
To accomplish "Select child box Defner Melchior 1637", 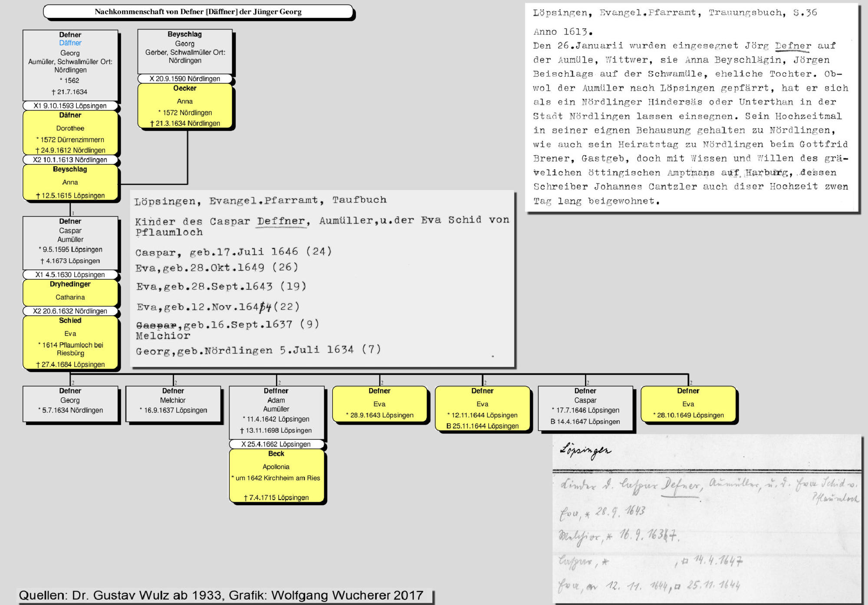I will 173,404.
